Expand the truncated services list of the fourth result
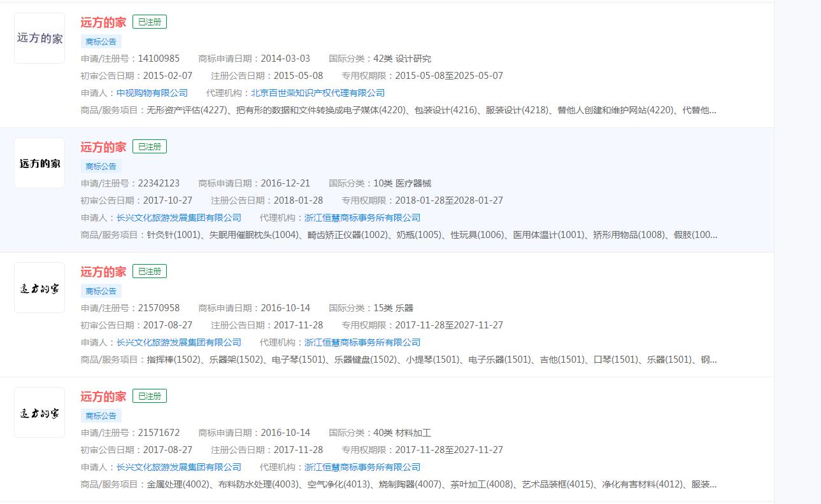This screenshot has width=821, height=504. coord(713,484)
